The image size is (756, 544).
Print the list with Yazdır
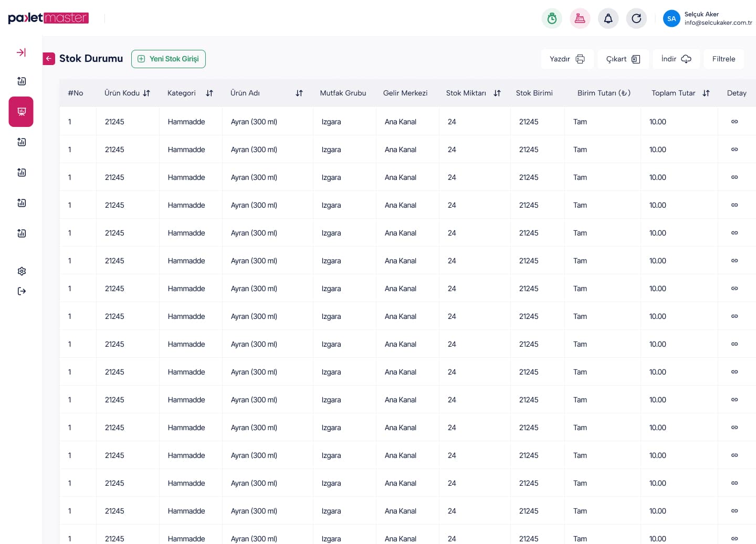click(x=567, y=59)
